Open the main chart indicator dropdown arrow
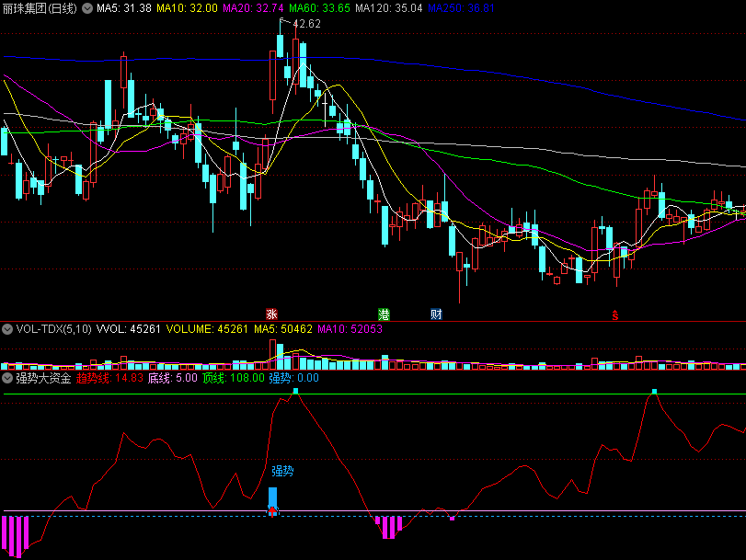 87,8
